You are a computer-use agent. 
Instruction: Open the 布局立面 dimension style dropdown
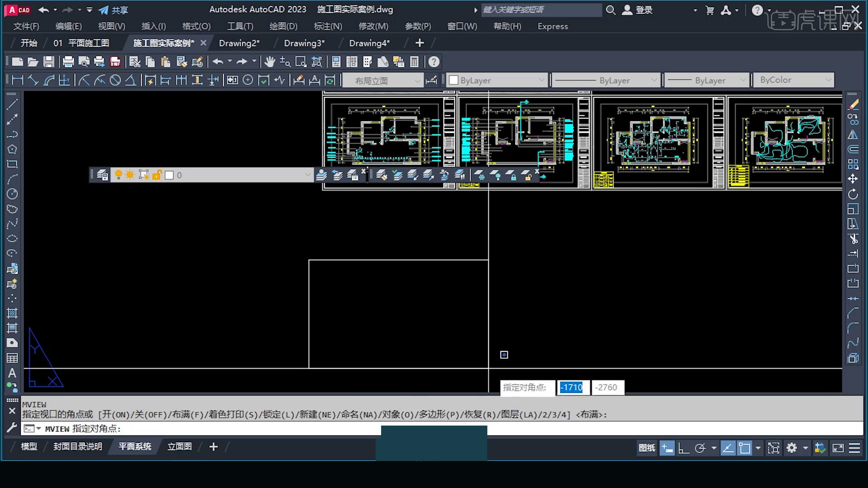pyautogui.click(x=418, y=81)
